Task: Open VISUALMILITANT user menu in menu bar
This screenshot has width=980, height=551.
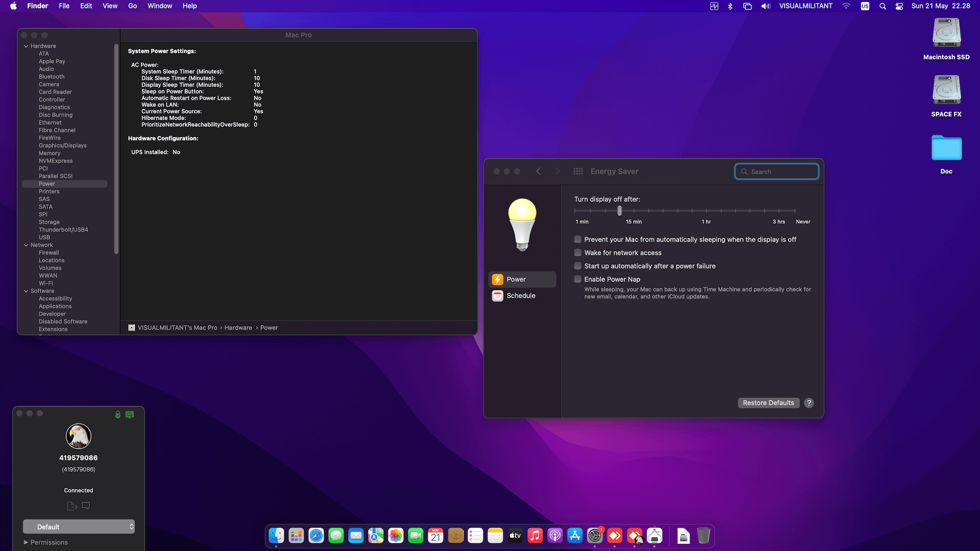Action: [805, 6]
